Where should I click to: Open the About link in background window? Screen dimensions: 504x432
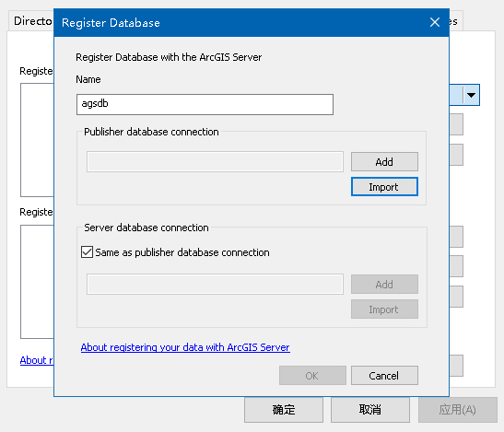click(37, 360)
